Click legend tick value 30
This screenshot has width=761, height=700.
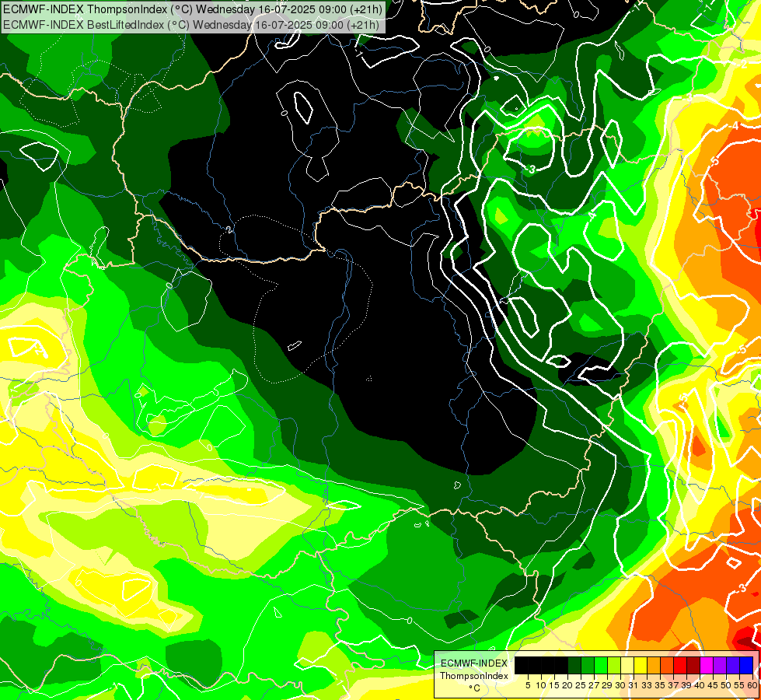[x=621, y=685]
